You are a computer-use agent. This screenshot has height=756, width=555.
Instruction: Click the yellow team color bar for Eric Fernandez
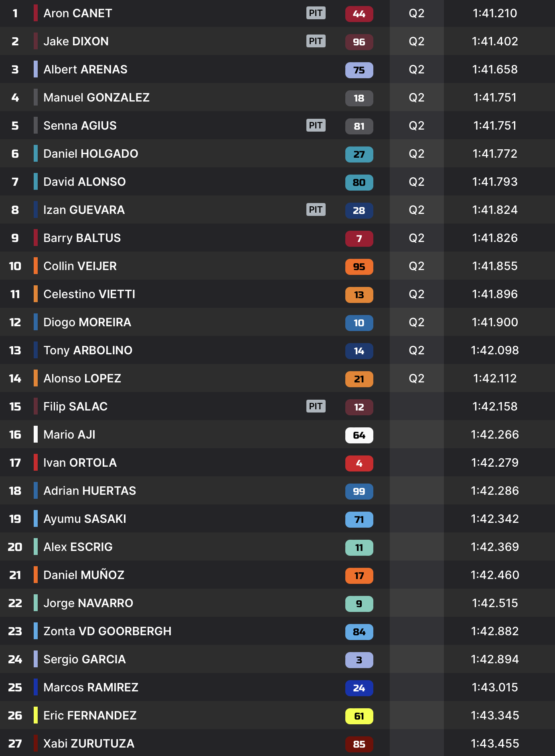pyautogui.click(x=36, y=715)
